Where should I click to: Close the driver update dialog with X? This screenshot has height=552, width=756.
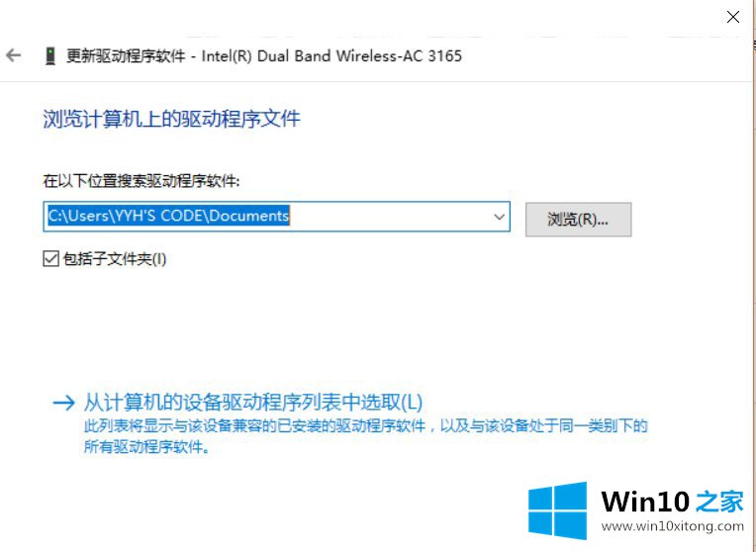coord(733,17)
